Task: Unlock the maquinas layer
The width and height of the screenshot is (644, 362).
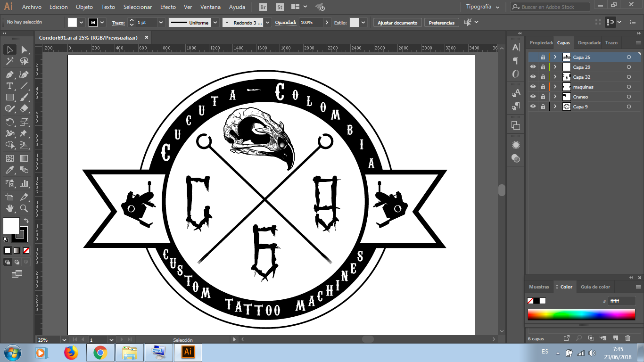Action: (x=543, y=87)
